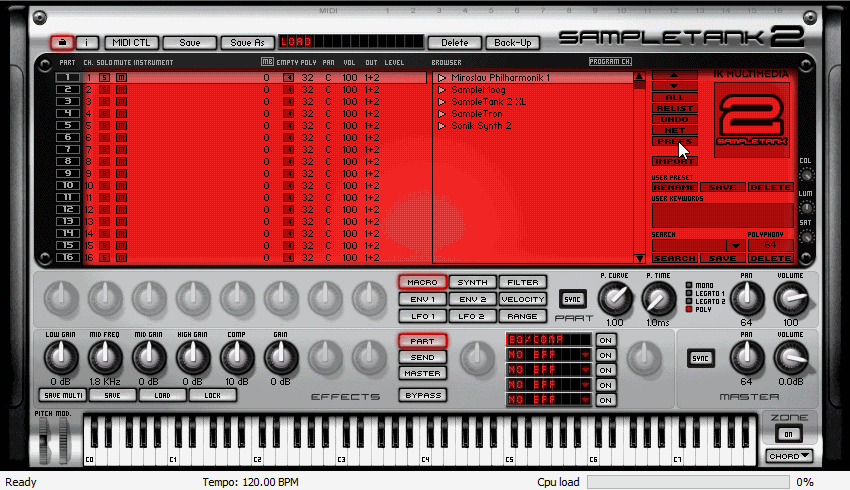Open the CHORD dropdown

pos(788,456)
